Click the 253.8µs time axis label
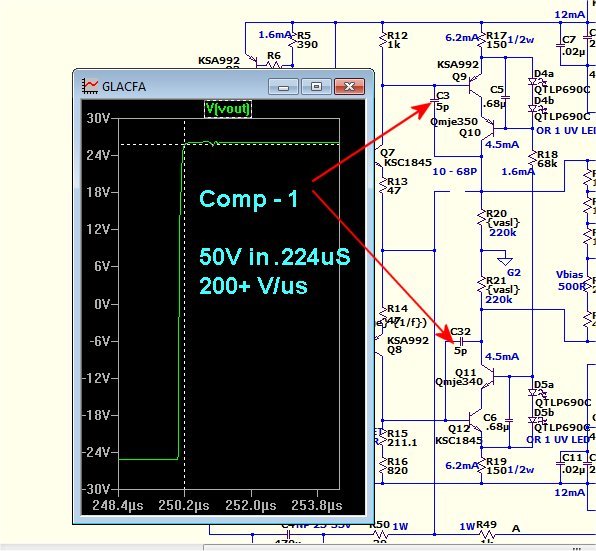Viewport: 596px width, 551px height. click(x=317, y=505)
